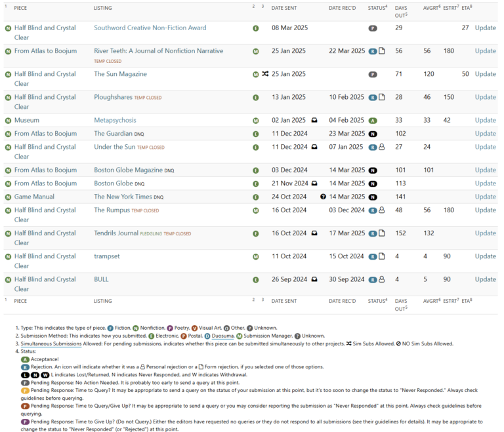Click the electronic method icon for Southword row
Image resolution: width=504 pixels, height=432 pixels.
(256, 29)
